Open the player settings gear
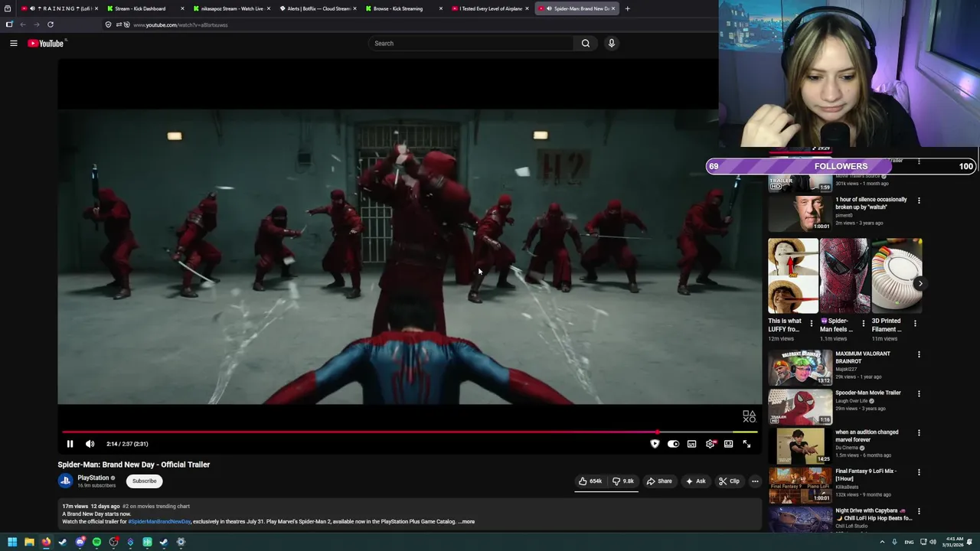 coord(710,444)
